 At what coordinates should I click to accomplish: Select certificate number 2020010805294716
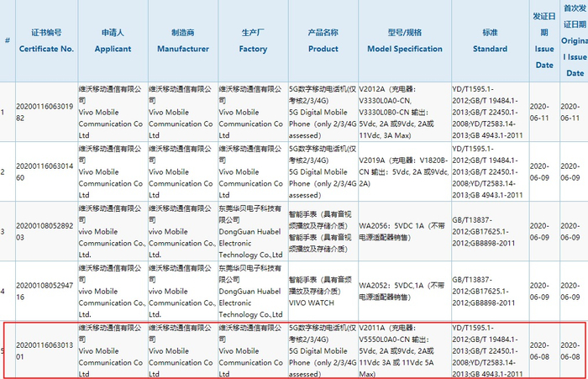click(x=46, y=292)
